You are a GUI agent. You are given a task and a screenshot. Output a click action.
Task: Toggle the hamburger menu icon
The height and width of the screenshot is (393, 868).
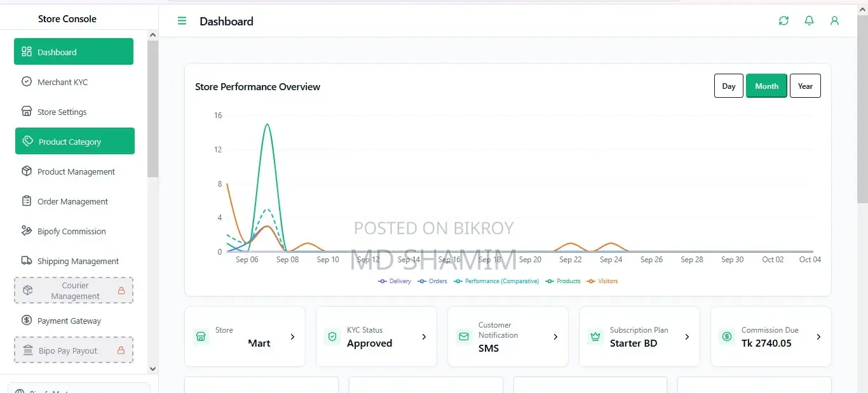pyautogui.click(x=182, y=21)
